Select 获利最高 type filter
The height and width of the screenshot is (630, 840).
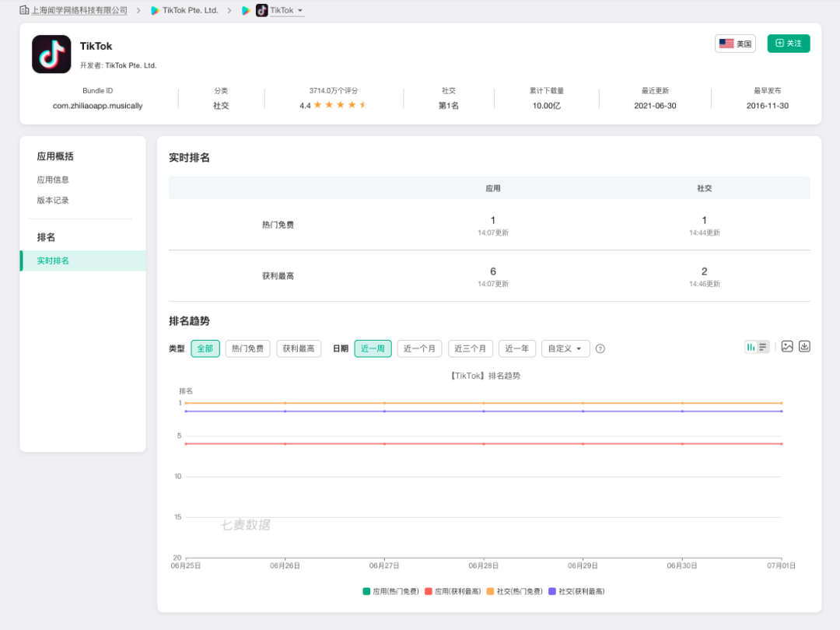[x=299, y=348]
